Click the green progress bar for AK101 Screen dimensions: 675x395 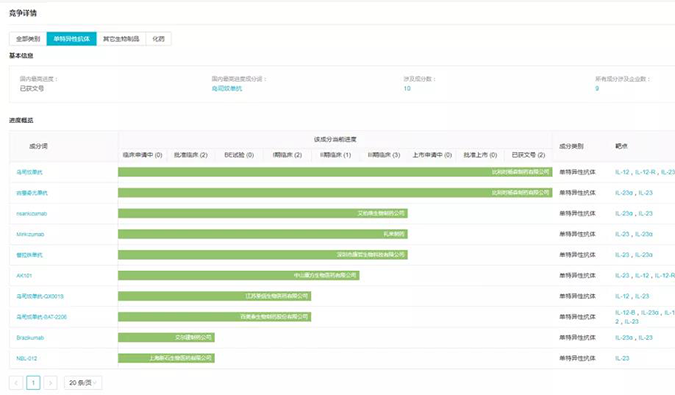(x=239, y=275)
